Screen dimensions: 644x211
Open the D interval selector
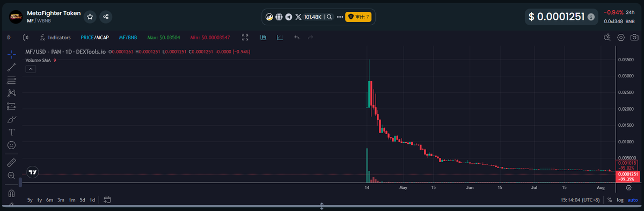coord(9,38)
